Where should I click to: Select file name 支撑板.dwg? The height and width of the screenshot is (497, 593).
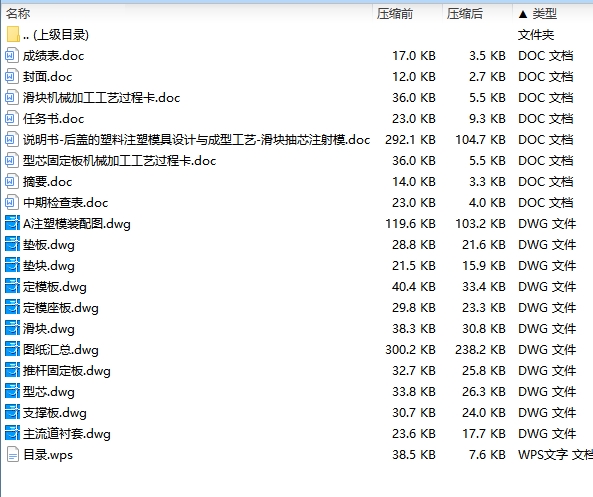pyautogui.click(x=54, y=413)
